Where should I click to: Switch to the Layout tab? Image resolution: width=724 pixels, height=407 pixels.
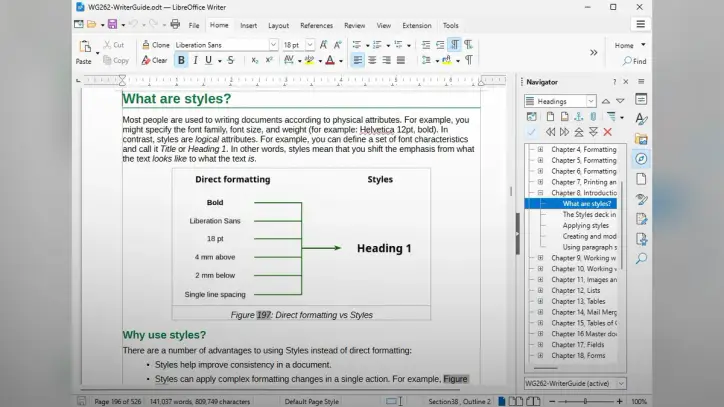point(278,25)
